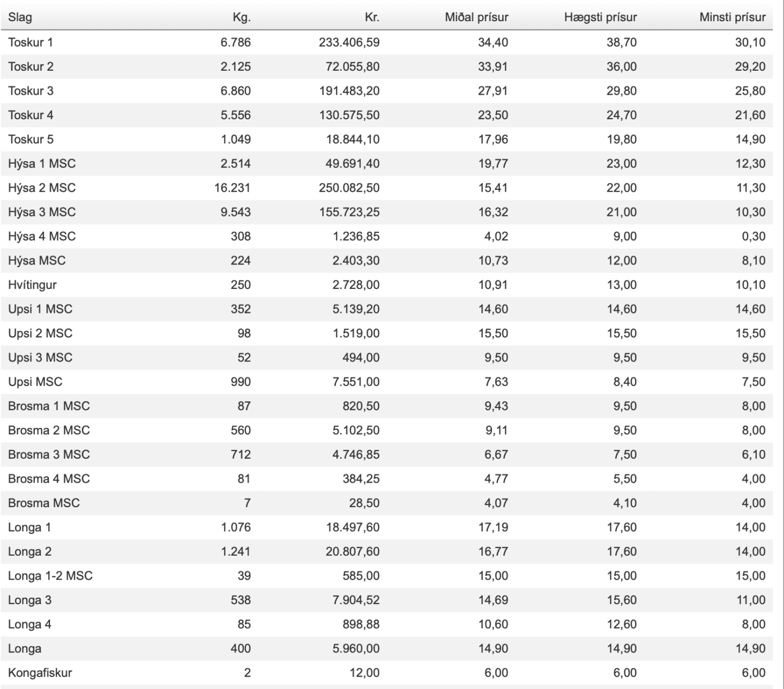Click the Hægsti prísur column header
This screenshot has width=784, height=689.
601,17
